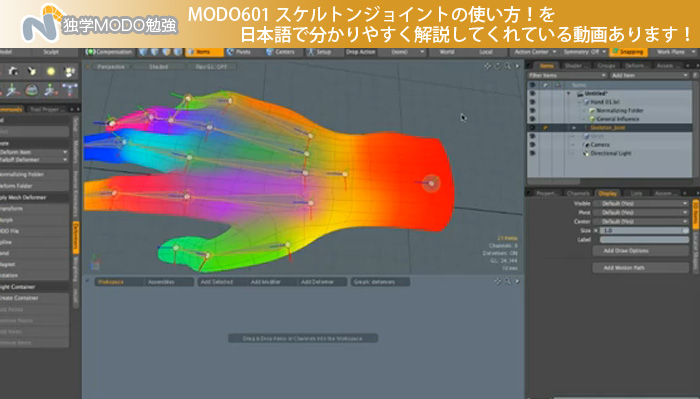Click the viewport rotate icon at top right
Screen dimensions: 700x399
click(498, 66)
